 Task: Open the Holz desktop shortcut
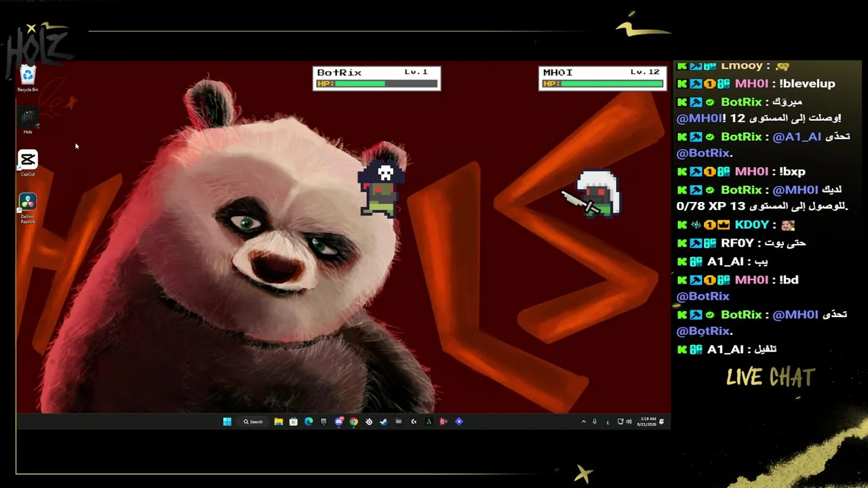click(x=28, y=121)
